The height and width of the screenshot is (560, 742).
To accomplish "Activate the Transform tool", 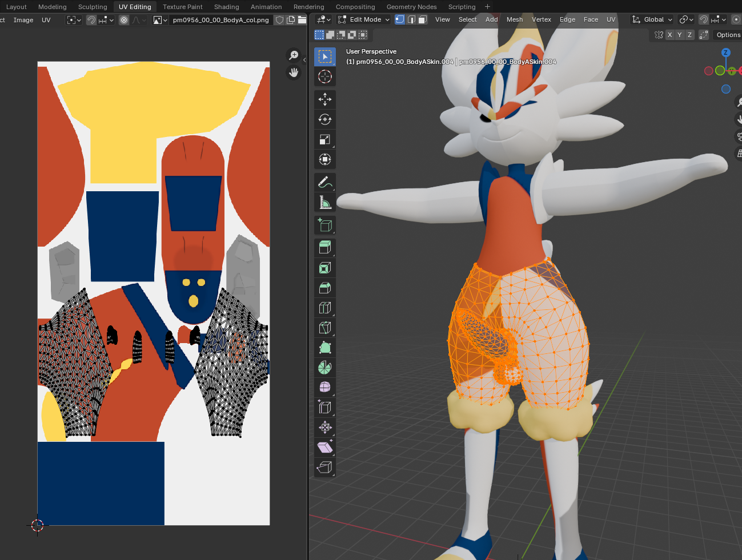I will 325,159.
